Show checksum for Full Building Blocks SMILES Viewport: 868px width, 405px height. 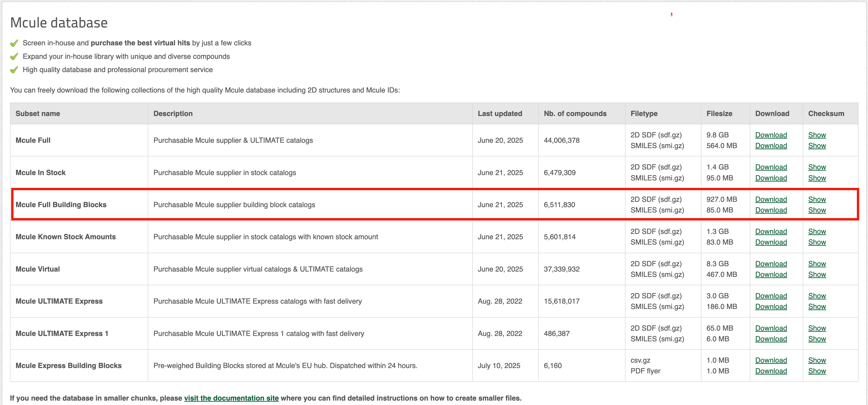point(817,210)
